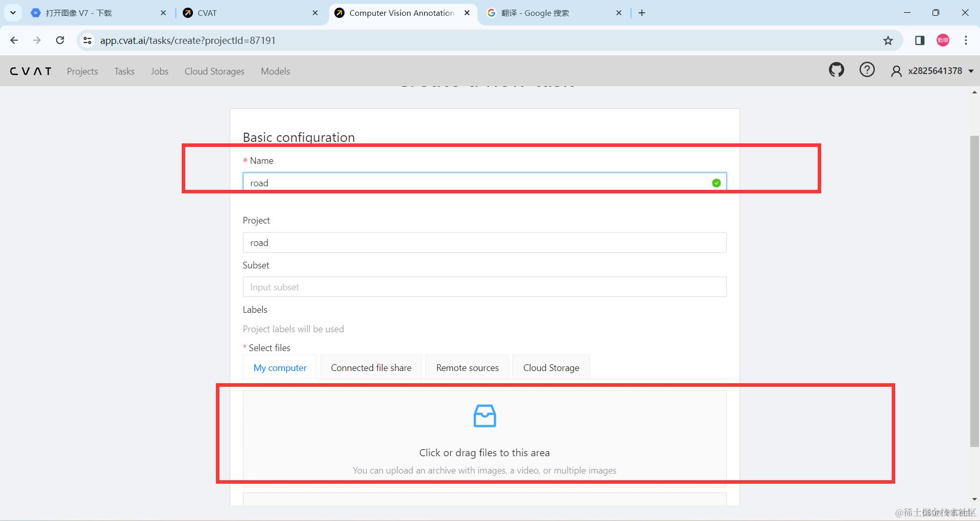Click the inbox upload icon
The height and width of the screenshot is (521, 980).
[x=484, y=415]
